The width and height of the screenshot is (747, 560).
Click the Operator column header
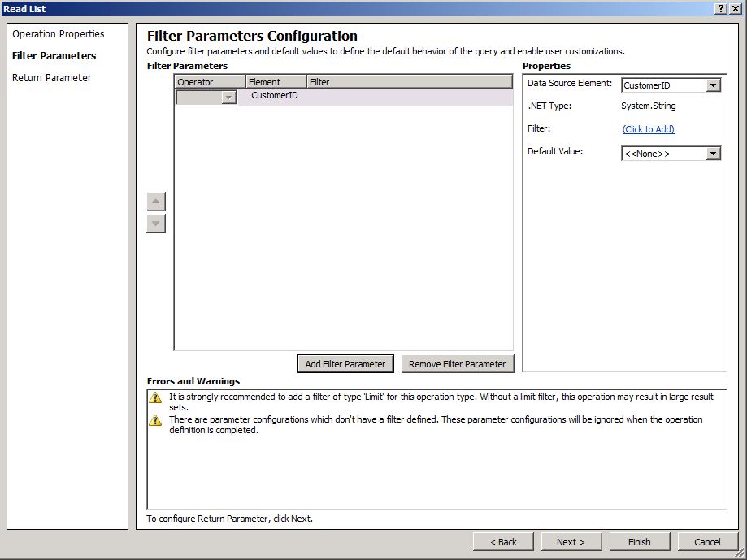tap(210, 82)
